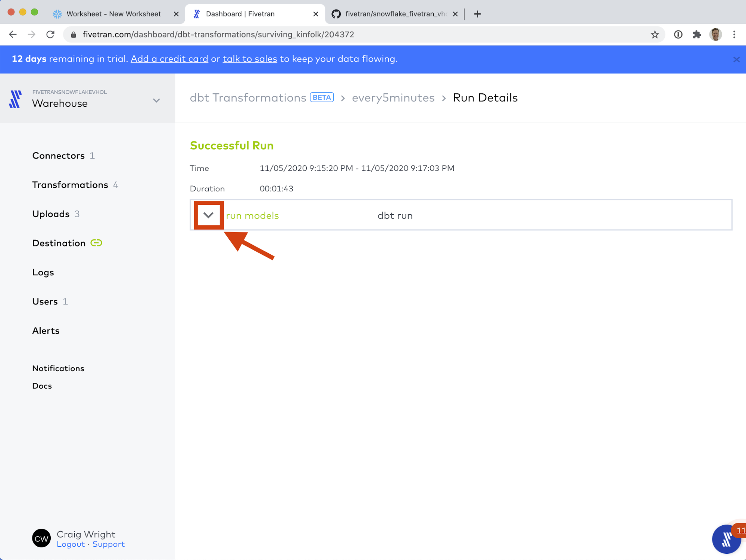Viewport: 746px width, 560px height.
Task: Dismiss the trial banner with X
Action: [x=736, y=60]
